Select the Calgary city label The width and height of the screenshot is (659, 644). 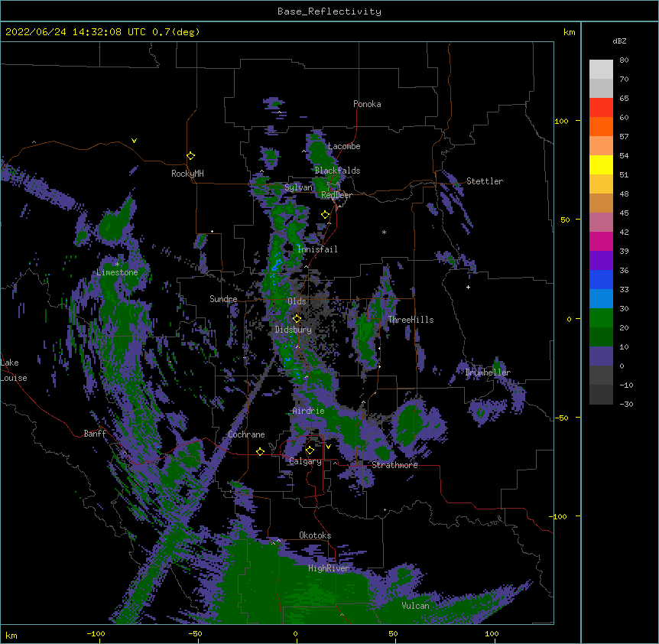tap(306, 461)
